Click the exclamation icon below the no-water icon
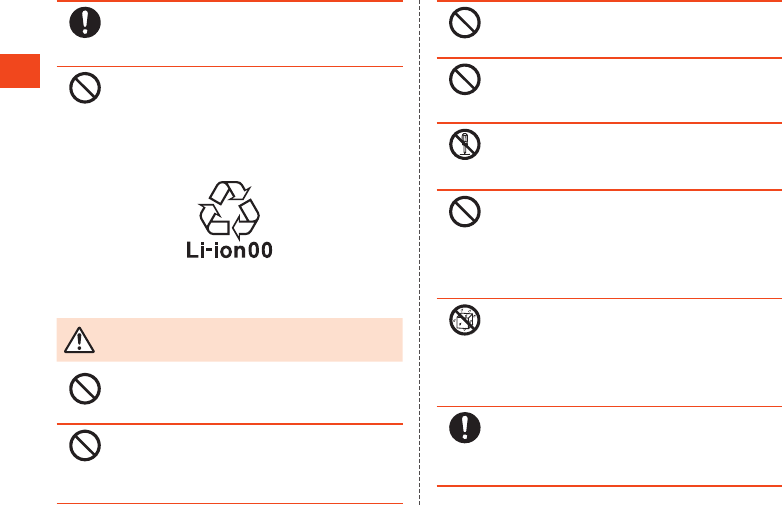 click(x=465, y=428)
